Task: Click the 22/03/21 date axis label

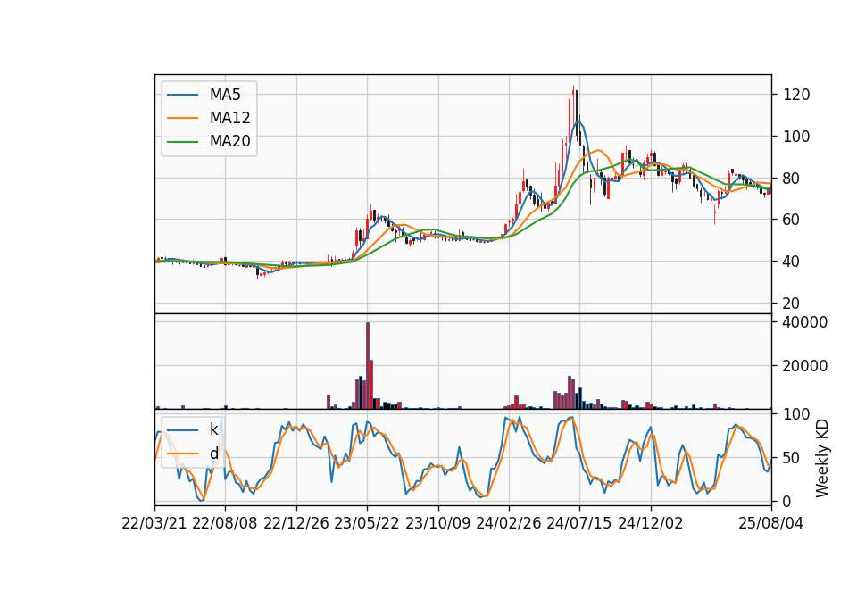Action: click(154, 523)
